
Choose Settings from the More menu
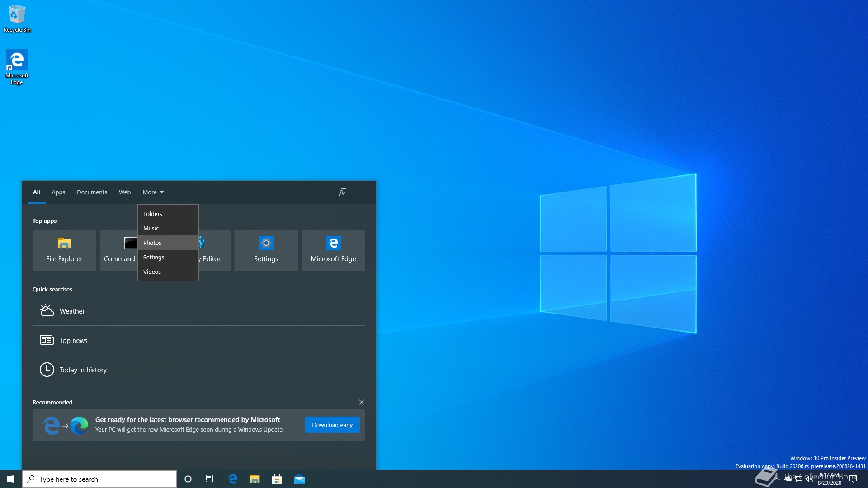[x=168, y=257]
